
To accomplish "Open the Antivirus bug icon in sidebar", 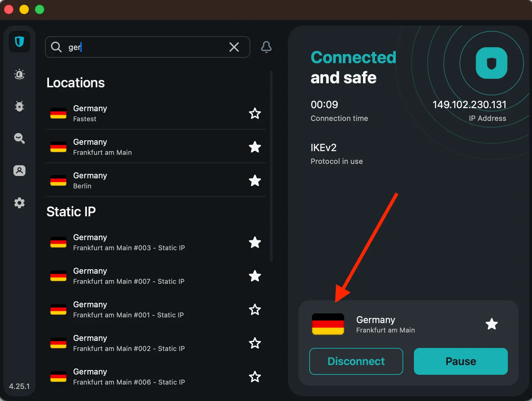I will [x=19, y=106].
